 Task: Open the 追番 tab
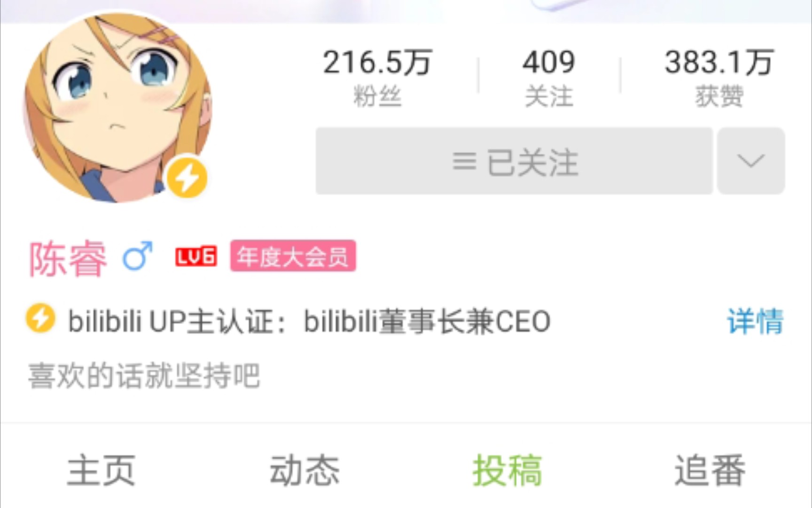point(710,470)
